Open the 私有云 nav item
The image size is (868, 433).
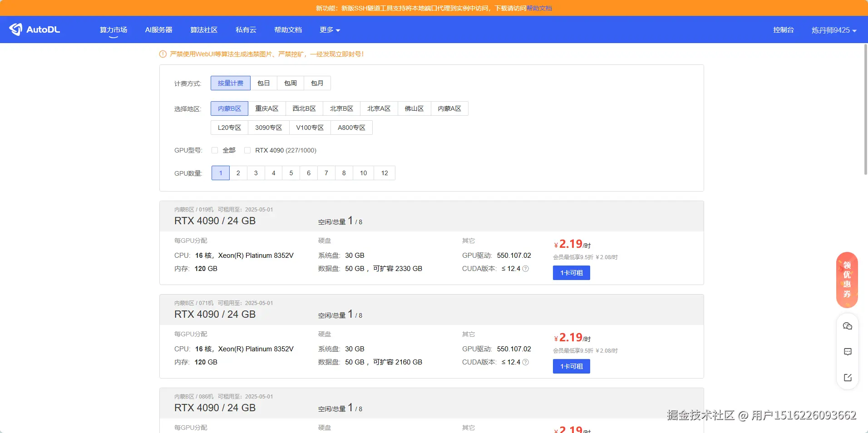pos(246,30)
